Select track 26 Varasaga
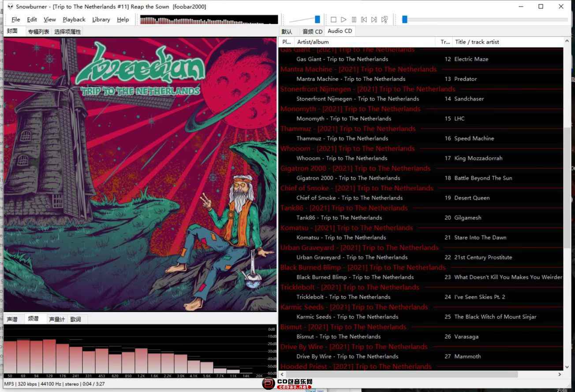The height and width of the screenshot is (392, 575). pos(421,337)
